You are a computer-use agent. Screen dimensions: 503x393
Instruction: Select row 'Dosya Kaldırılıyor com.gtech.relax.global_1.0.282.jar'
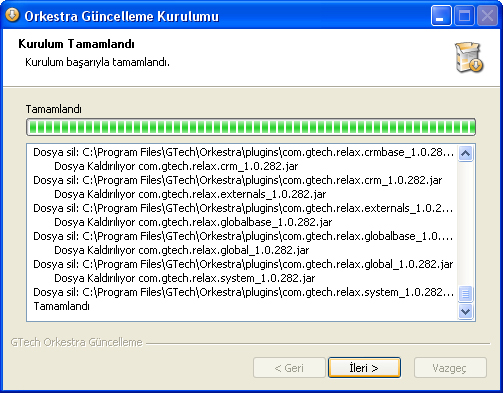click(x=182, y=250)
